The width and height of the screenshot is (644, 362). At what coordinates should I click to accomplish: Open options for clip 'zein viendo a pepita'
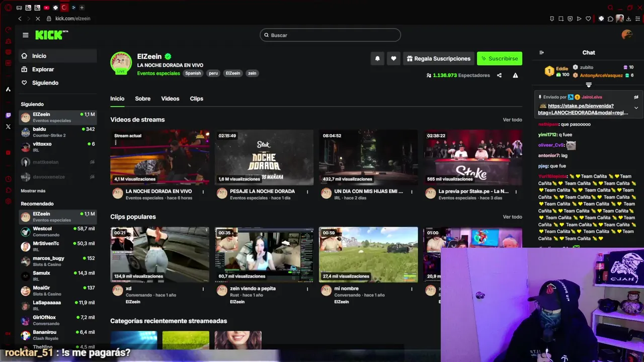click(x=307, y=289)
